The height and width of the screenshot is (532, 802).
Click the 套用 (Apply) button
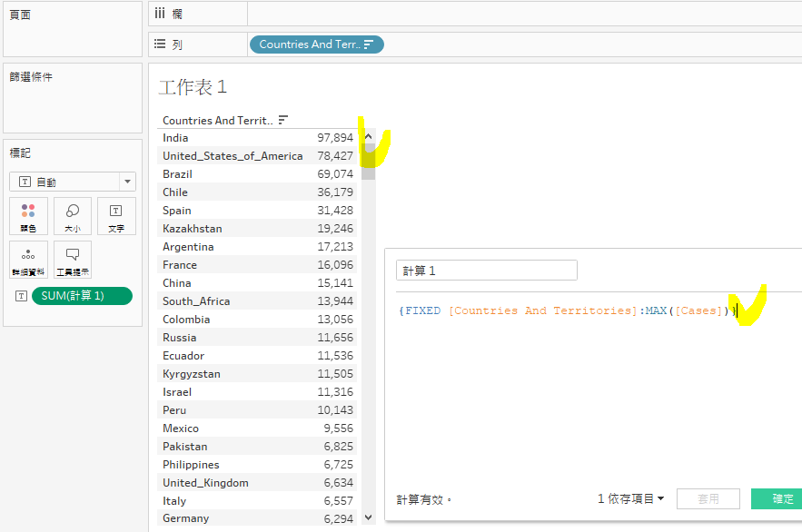tap(708, 498)
